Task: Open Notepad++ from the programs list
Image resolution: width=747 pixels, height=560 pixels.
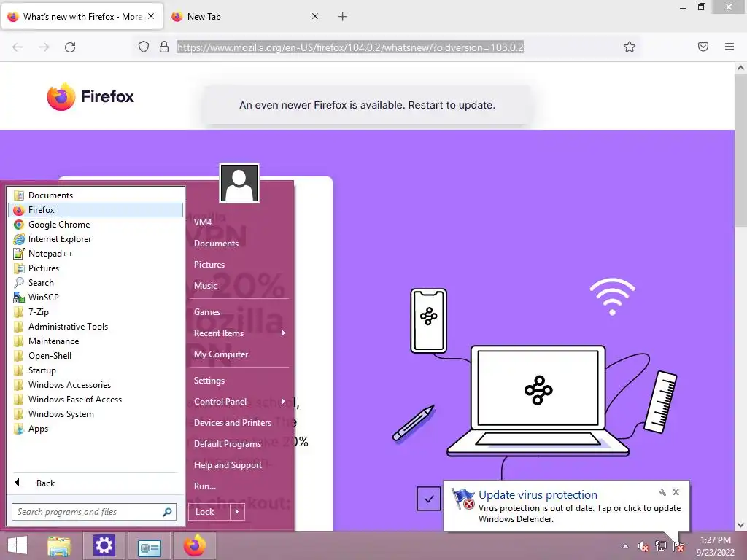Action: point(96,254)
